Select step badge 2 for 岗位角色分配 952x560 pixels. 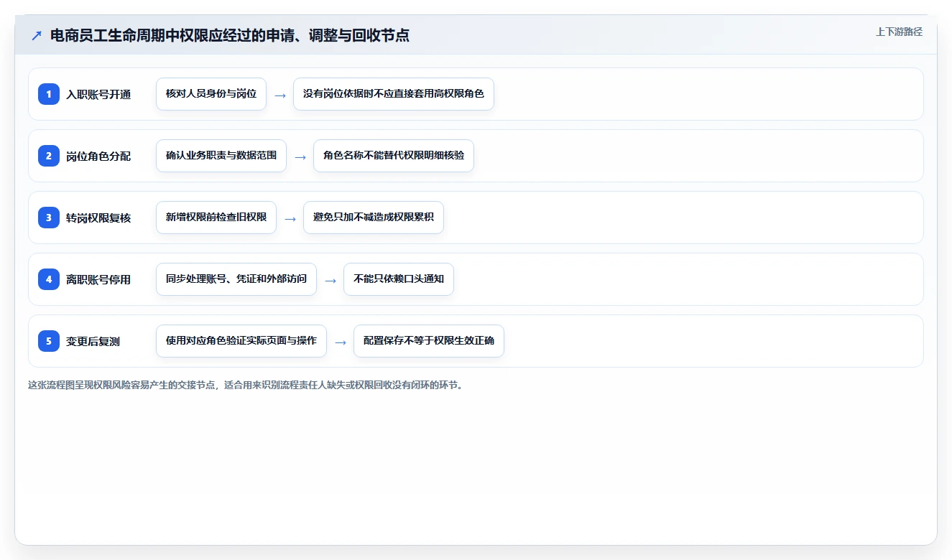point(49,156)
